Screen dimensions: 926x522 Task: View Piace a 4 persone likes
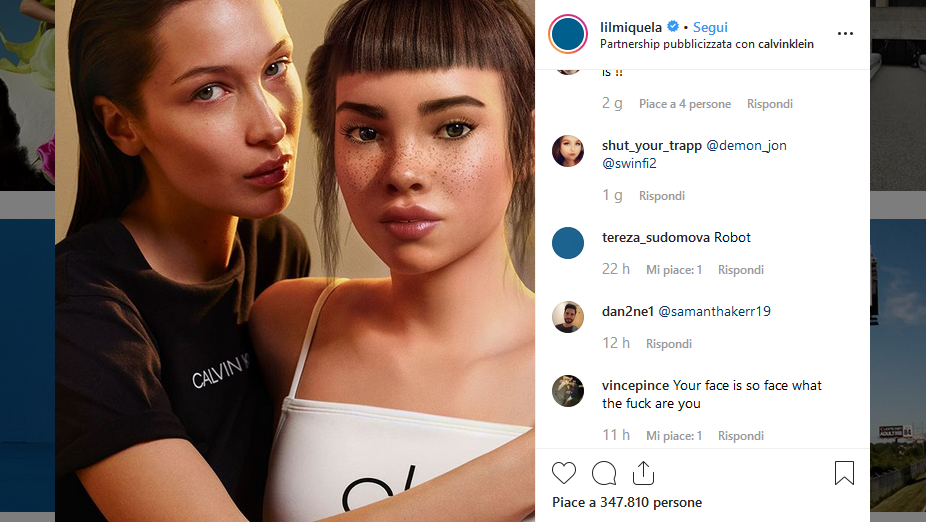(685, 104)
